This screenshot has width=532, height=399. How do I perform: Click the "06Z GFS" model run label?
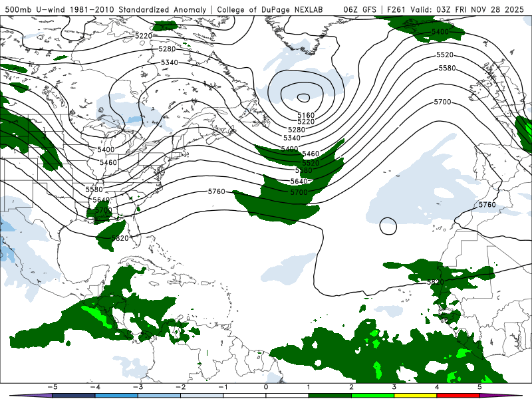point(360,9)
